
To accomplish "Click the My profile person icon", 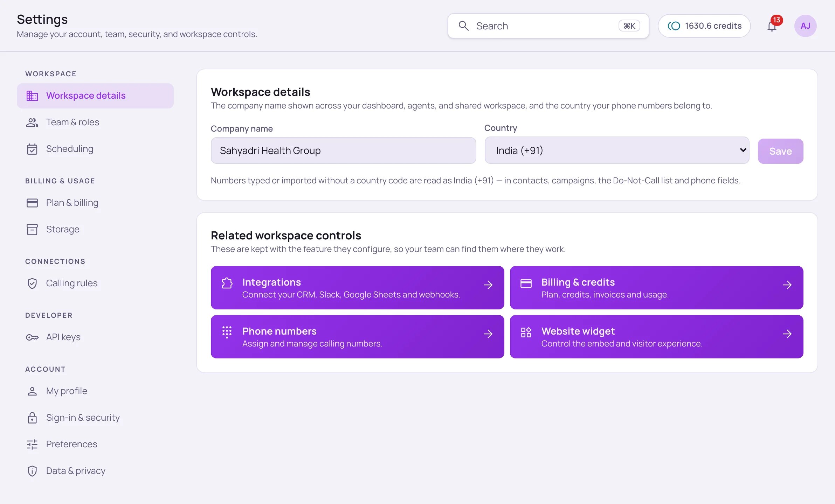I will tap(32, 391).
